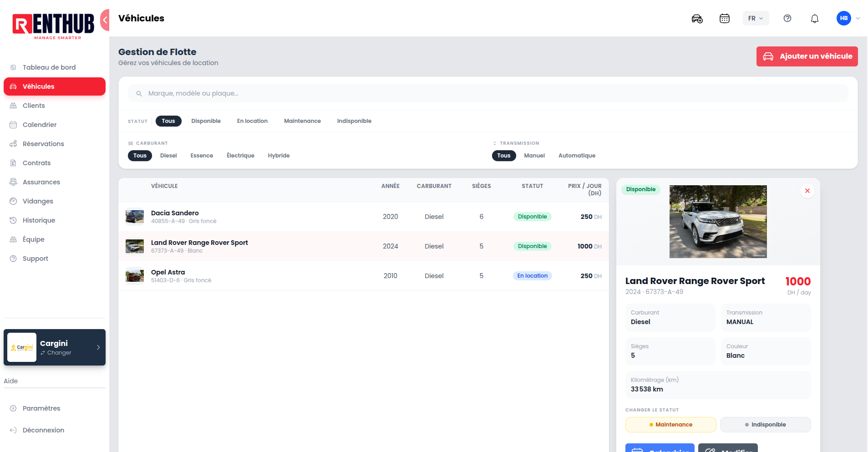This screenshot has height=452, width=868.
Task: Click Land Rover row thumbnail
Action: tap(135, 246)
